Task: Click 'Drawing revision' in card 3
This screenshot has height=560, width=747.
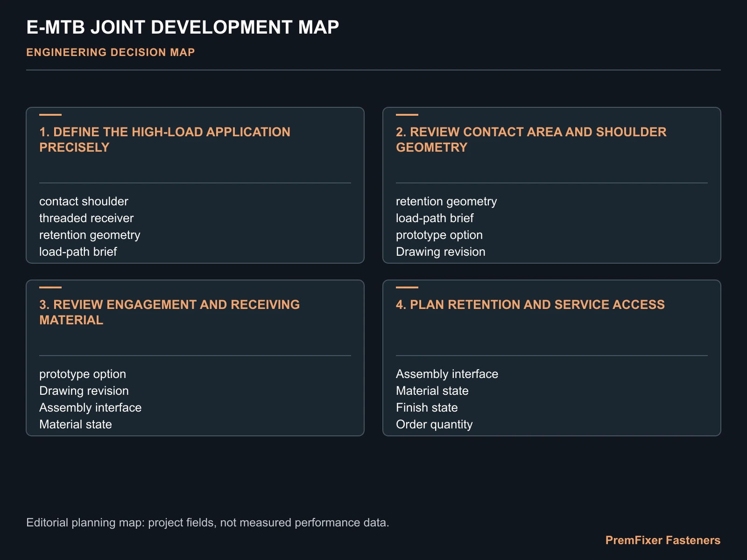Action: 84,391
